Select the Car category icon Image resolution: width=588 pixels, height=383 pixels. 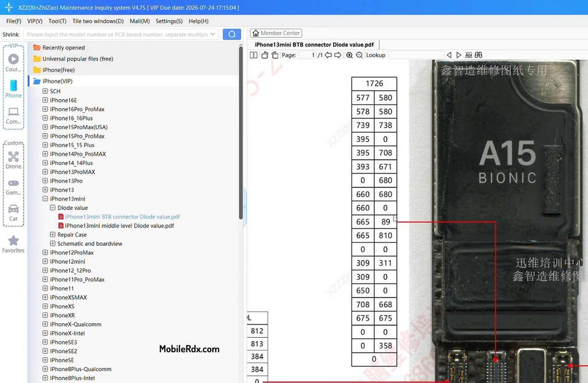pyautogui.click(x=13, y=212)
